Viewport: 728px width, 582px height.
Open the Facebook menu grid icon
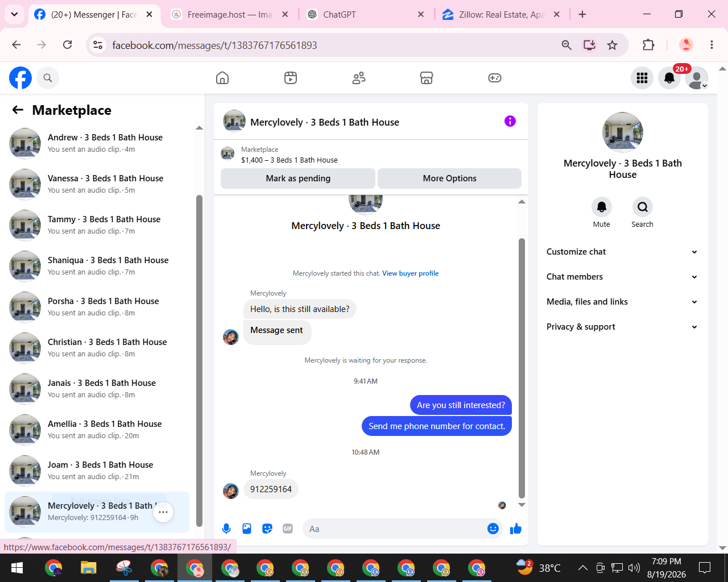pyautogui.click(x=642, y=78)
